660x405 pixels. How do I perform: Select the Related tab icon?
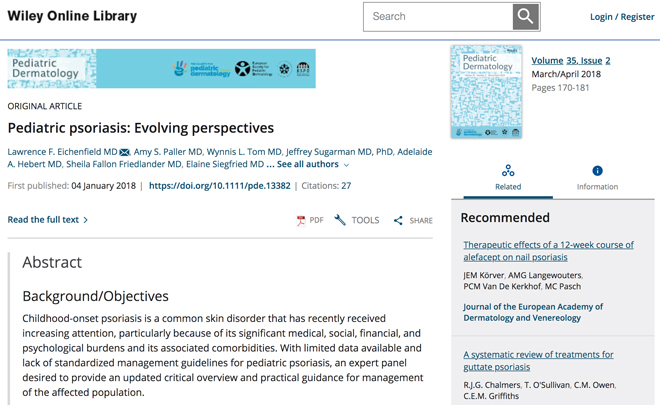coord(508,171)
